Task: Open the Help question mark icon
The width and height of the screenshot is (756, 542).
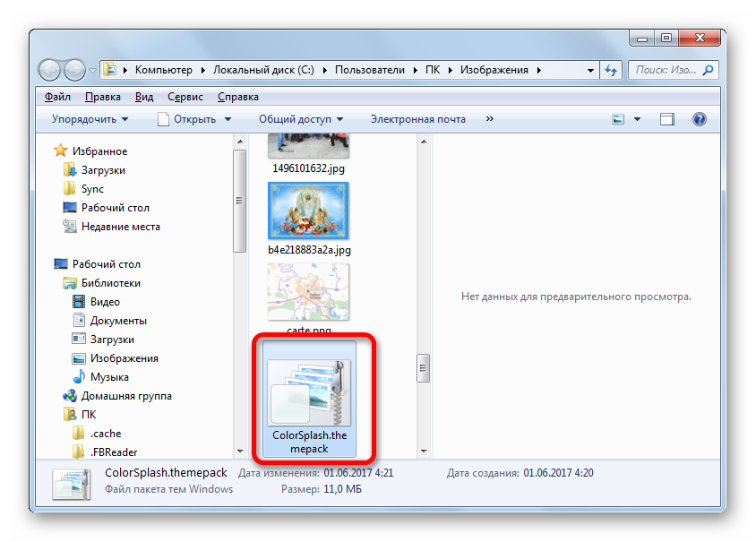Action: tap(700, 119)
